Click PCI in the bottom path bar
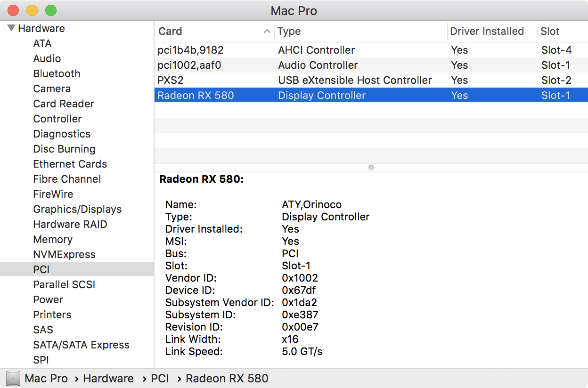Screen dimensions: 588x388 click(160, 378)
